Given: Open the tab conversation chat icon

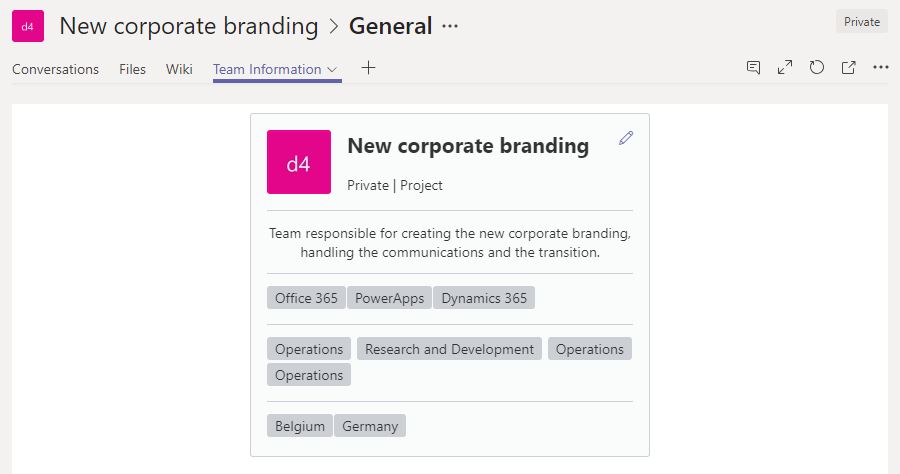Looking at the screenshot, I should 753,68.
